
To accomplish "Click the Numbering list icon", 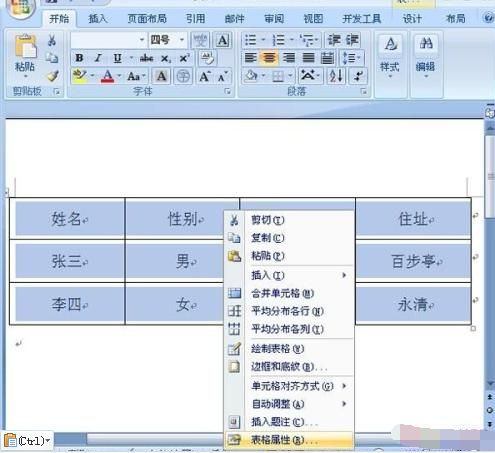I will tap(279, 40).
